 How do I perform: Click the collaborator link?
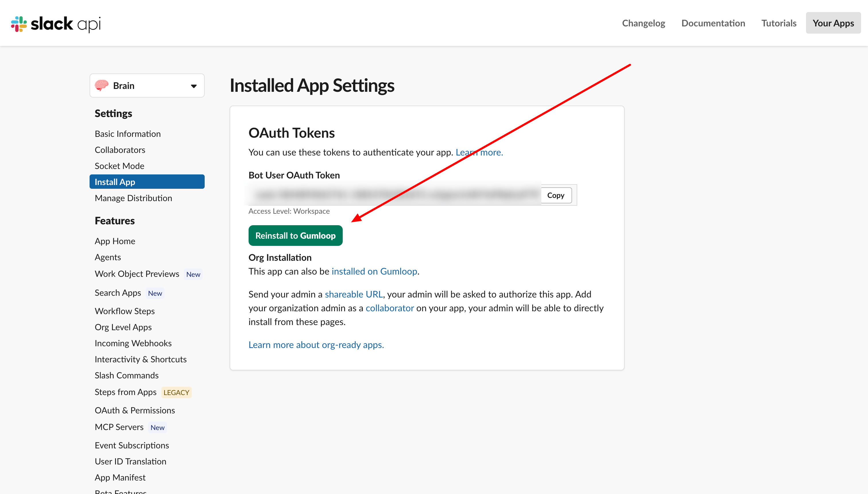point(389,308)
